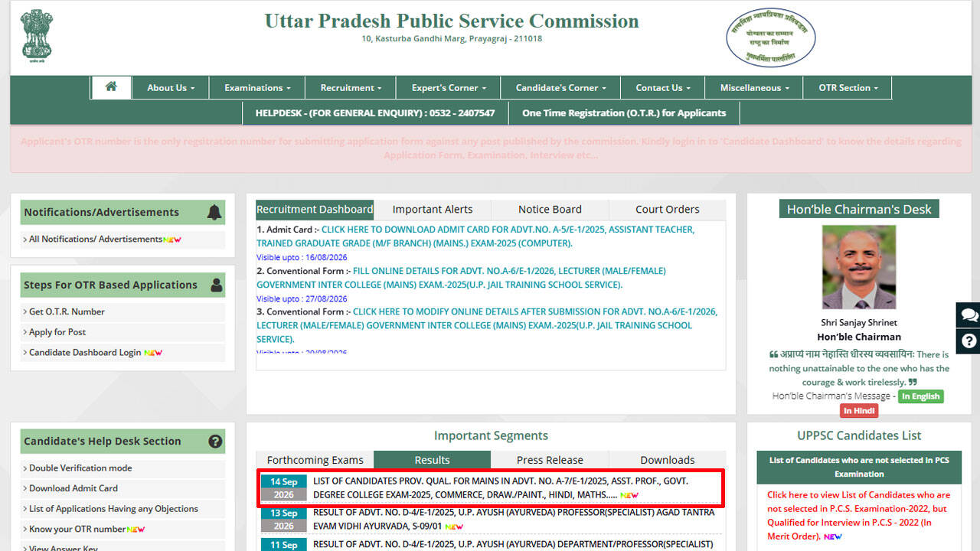The image size is (980, 551).
Task: Click the 14 Sep 2026 date badge
Action: point(283,488)
